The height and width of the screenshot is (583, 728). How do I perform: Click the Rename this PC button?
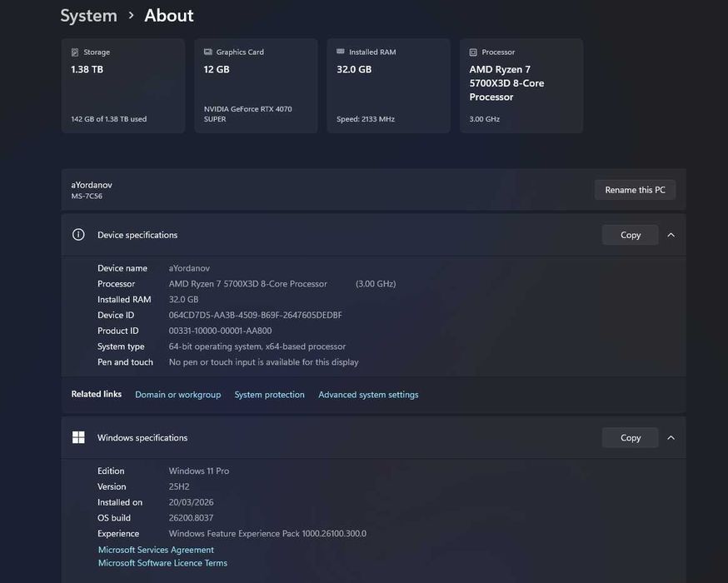point(635,190)
